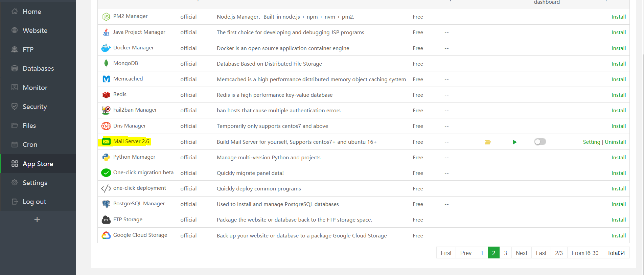Screen dimensions: 644x275
Task: Open Mail Server Setting link
Action: tap(591, 142)
